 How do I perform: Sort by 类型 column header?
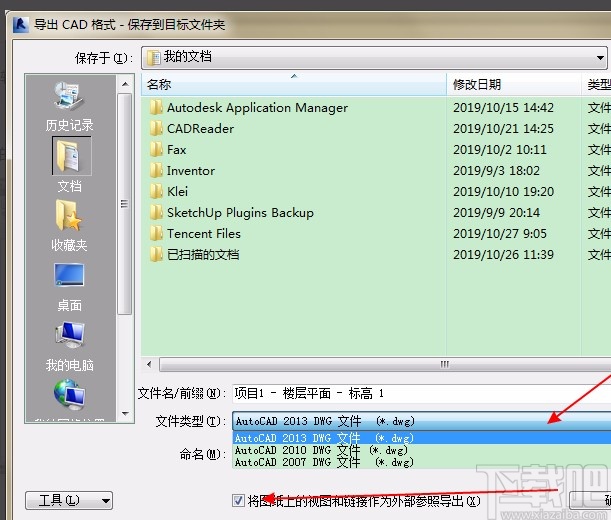coord(597,84)
